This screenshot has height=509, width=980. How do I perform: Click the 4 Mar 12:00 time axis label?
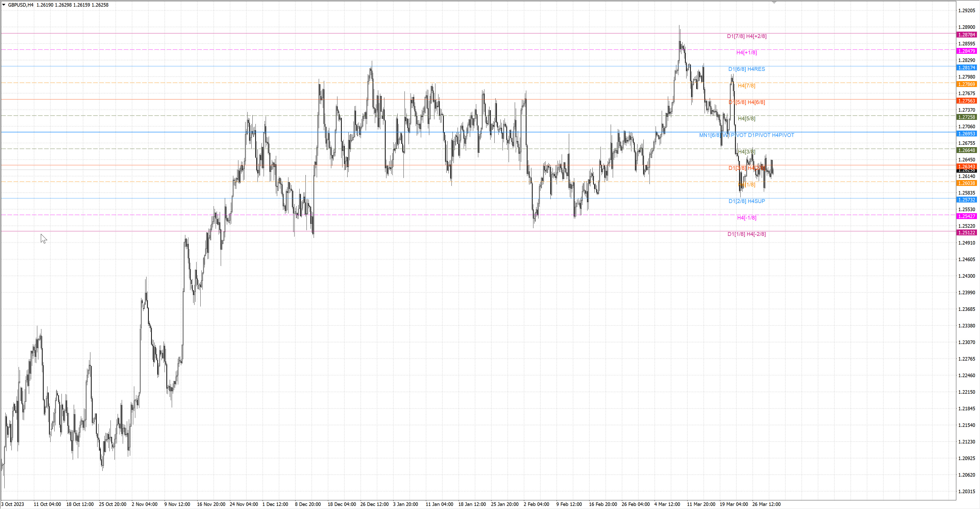[667, 504]
